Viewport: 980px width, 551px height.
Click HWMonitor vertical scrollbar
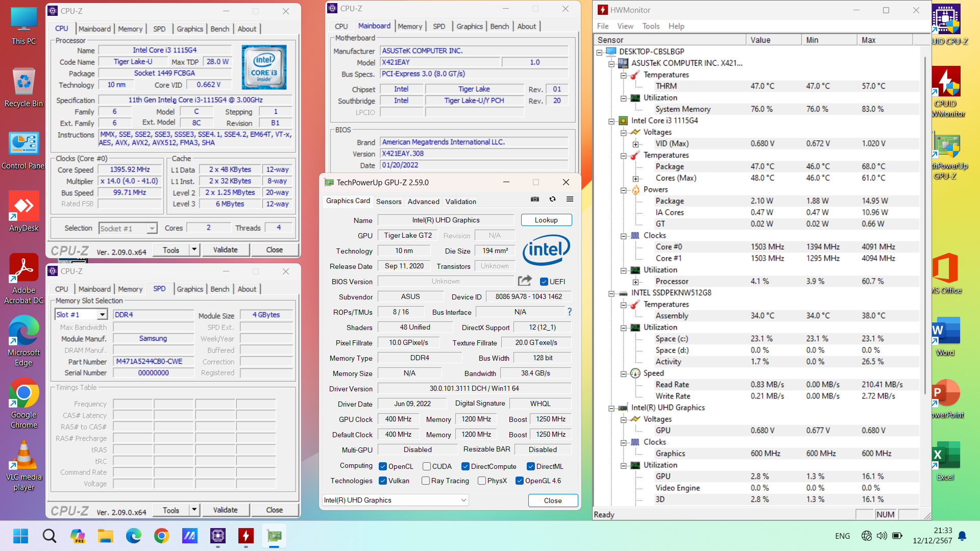click(924, 224)
